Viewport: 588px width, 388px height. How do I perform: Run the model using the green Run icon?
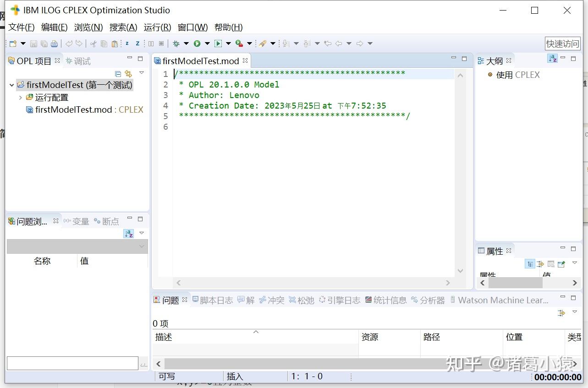(197, 44)
